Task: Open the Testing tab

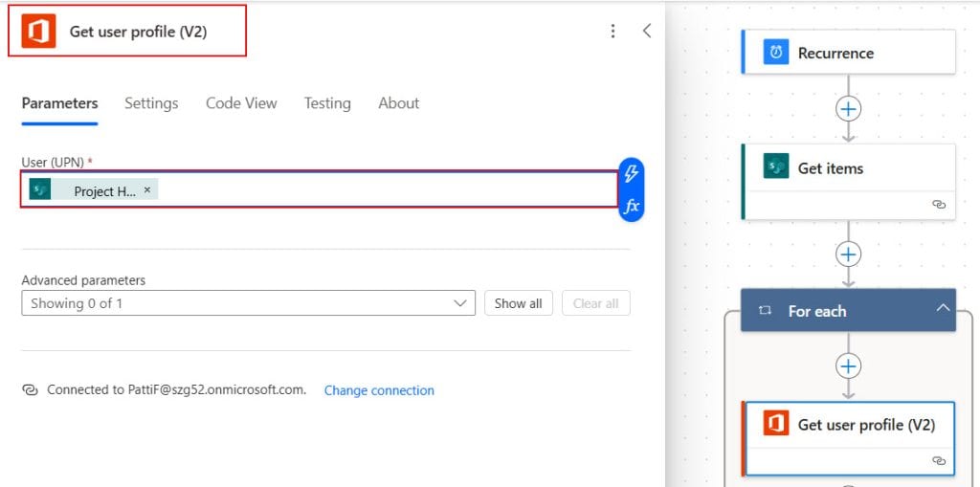Action: (x=327, y=103)
